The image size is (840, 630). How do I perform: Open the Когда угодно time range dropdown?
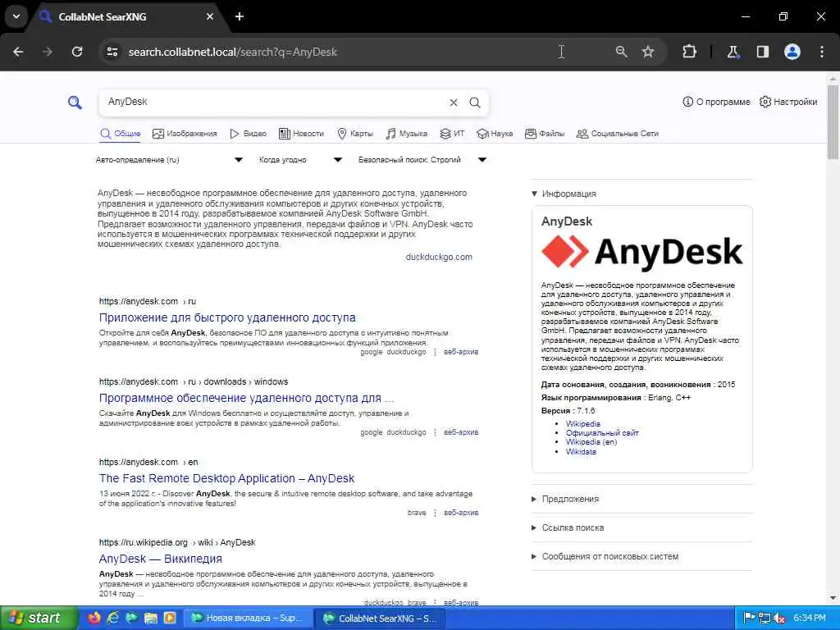pyautogui.click(x=300, y=160)
